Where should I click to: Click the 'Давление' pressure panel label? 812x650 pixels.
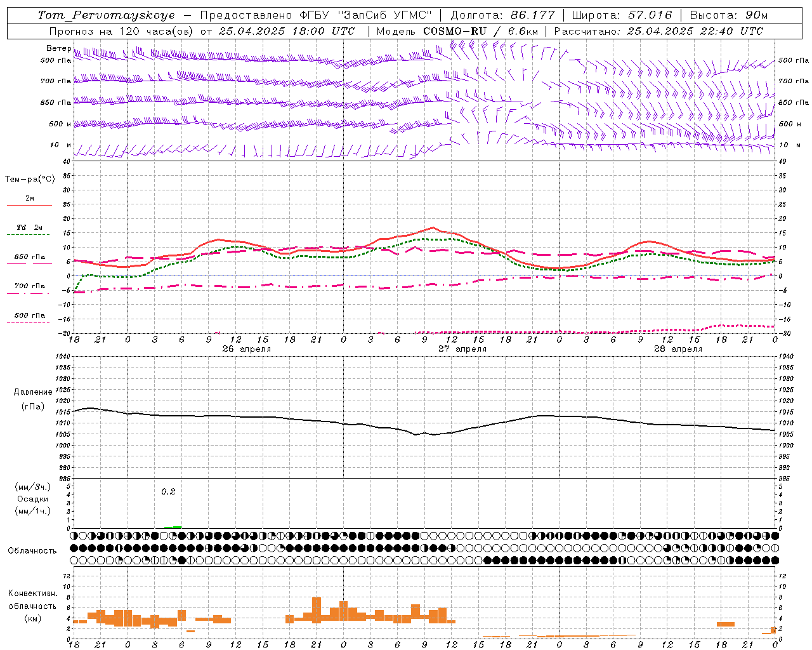click(x=33, y=392)
